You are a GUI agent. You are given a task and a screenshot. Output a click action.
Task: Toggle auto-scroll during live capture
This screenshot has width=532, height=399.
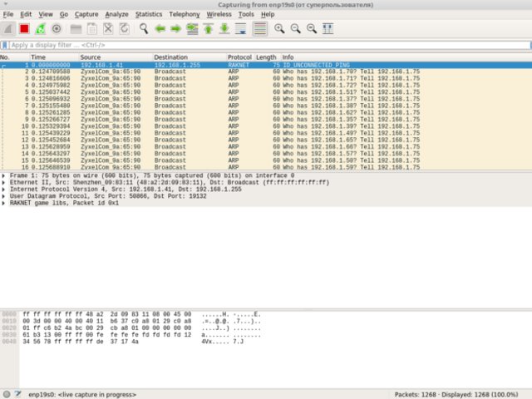(240, 29)
